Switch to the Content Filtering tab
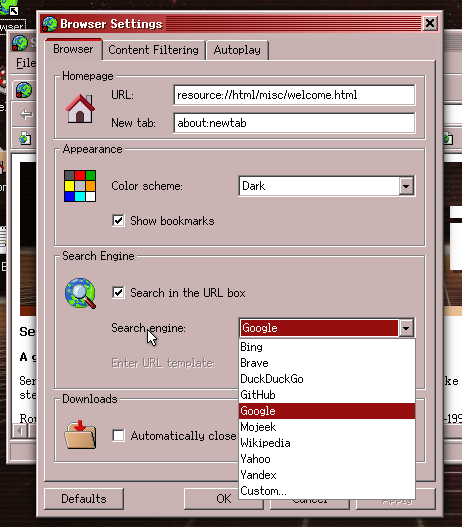The height and width of the screenshot is (527, 462). point(154,50)
